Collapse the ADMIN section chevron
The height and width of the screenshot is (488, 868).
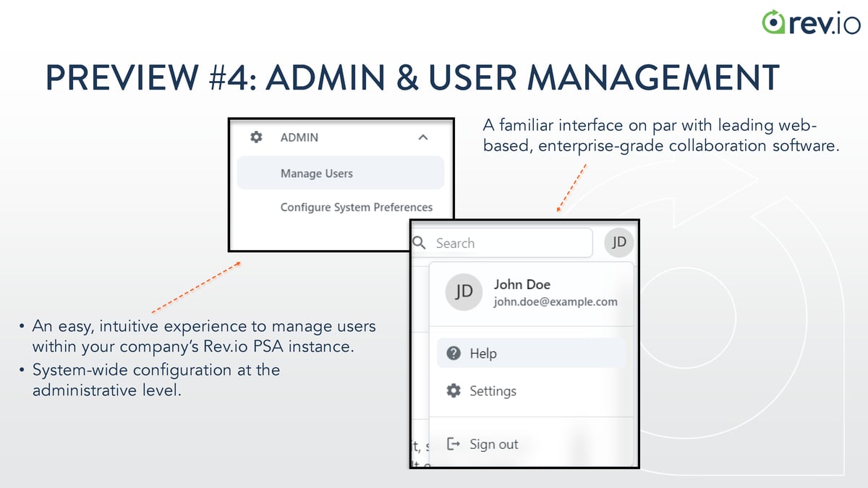point(423,137)
